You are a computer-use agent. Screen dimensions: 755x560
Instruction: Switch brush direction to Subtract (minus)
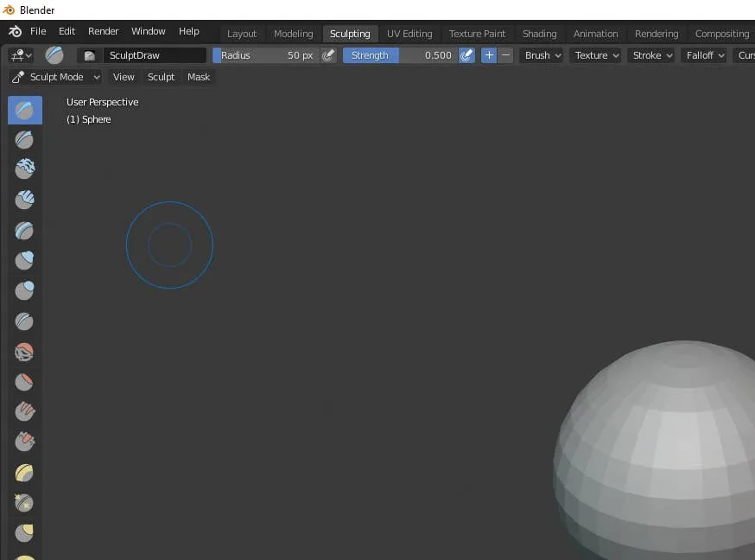pos(506,55)
